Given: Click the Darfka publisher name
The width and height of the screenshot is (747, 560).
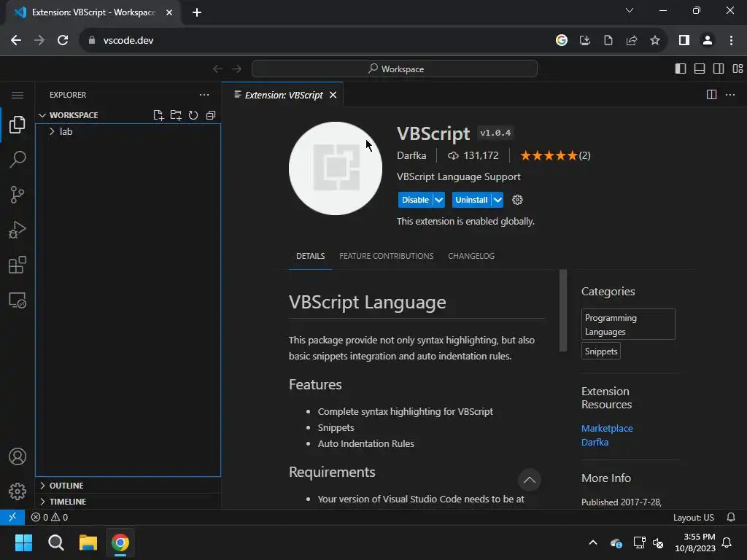Looking at the screenshot, I should tap(411, 156).
